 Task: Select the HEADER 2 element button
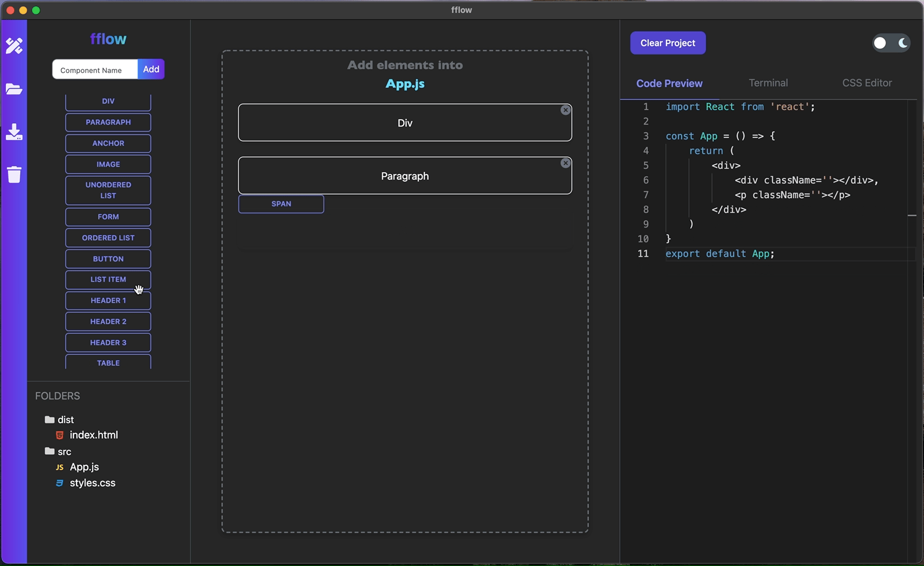[108, 322]
